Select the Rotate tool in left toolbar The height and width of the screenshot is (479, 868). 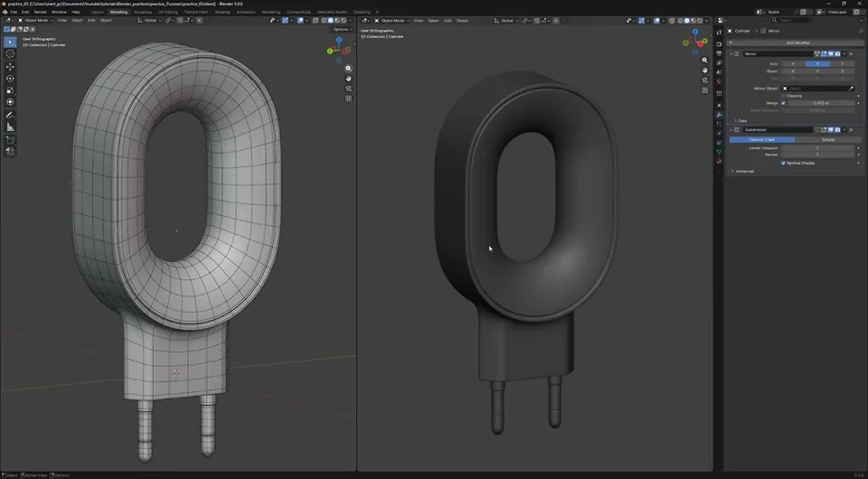click(10, 79)
